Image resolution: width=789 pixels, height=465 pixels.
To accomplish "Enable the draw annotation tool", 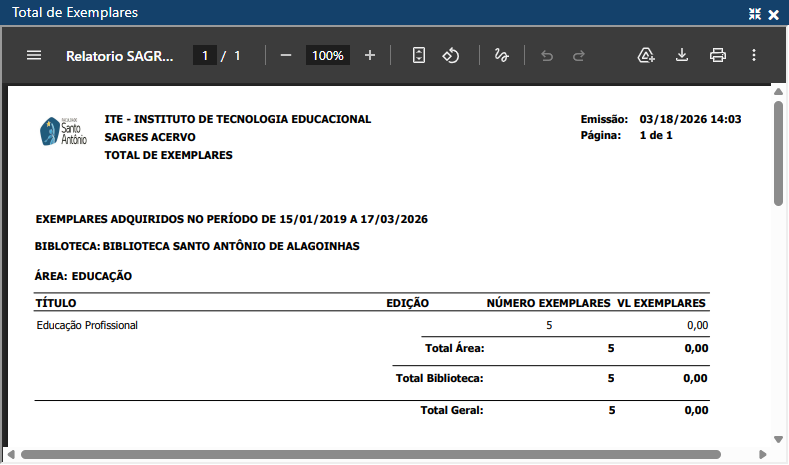I will (502, 55).
